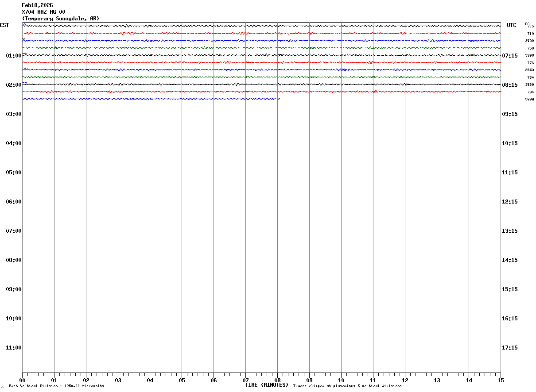The width and height of the screenshot is (536, 392).
Task: Select the station code X704 HHZ AG 00
Action: [x=43, y=12]
